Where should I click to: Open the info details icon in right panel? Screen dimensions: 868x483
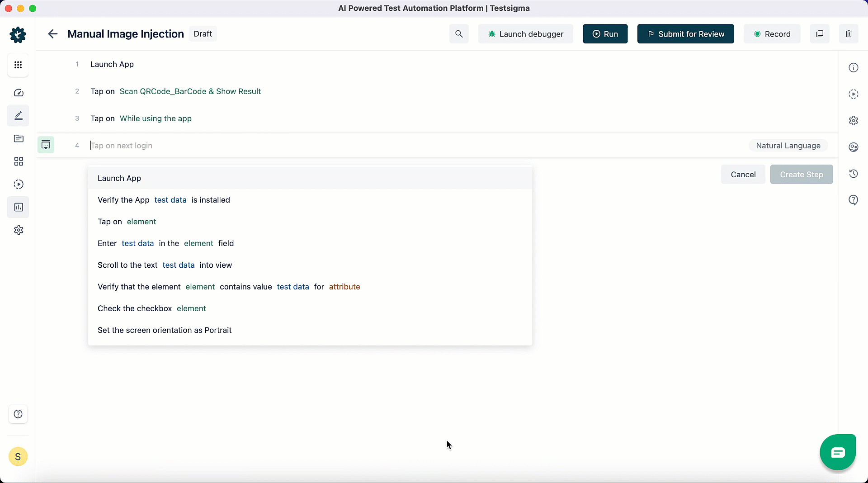[854, 68]
